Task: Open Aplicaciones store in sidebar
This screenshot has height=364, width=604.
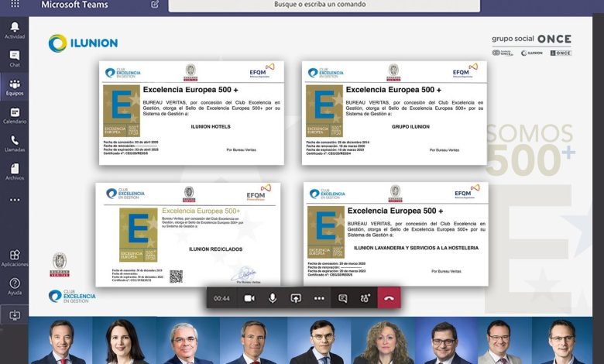Action: (x=15, y=258)
